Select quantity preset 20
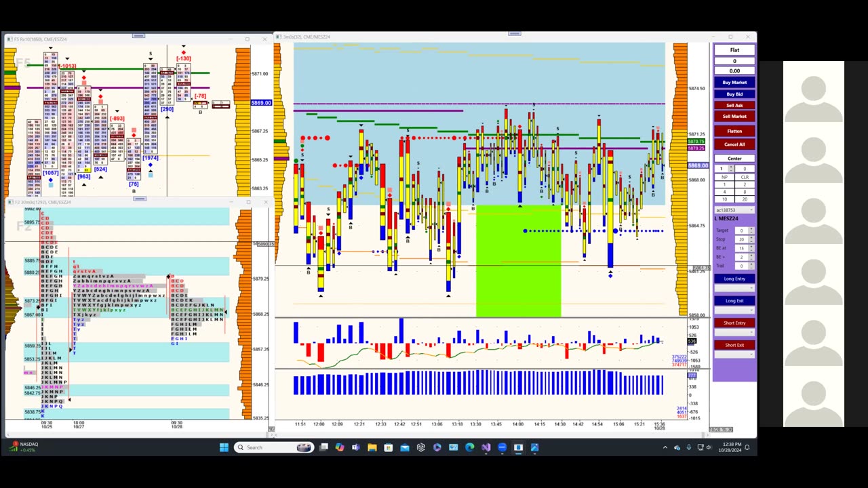This screenshot has width=868, height=488. (745, 199)
